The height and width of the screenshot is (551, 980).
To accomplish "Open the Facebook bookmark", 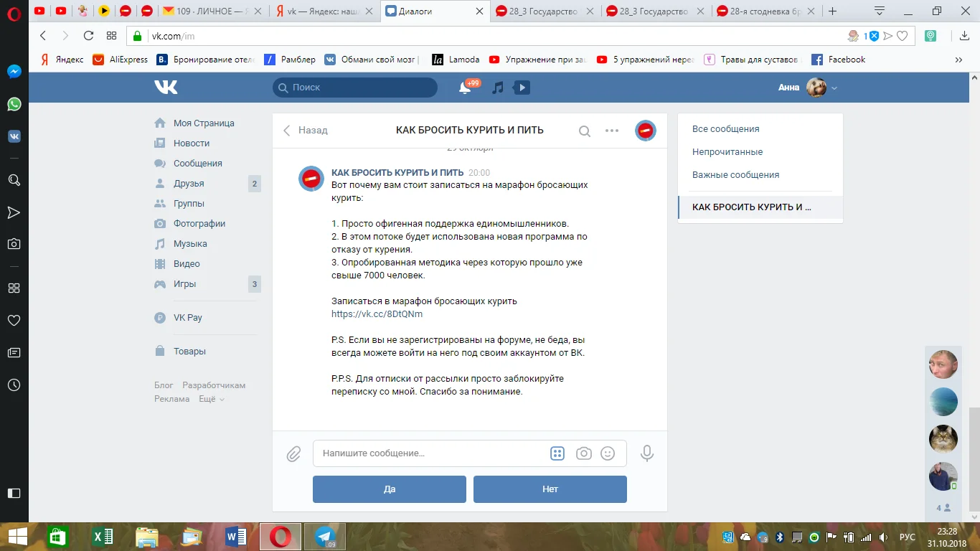I will 838,60.
